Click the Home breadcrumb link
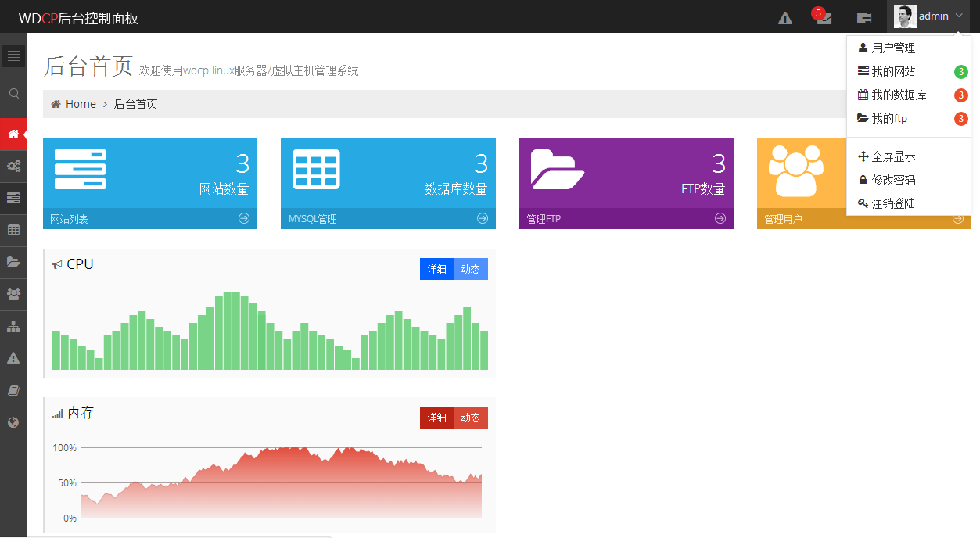 click(x=81, y=104)
